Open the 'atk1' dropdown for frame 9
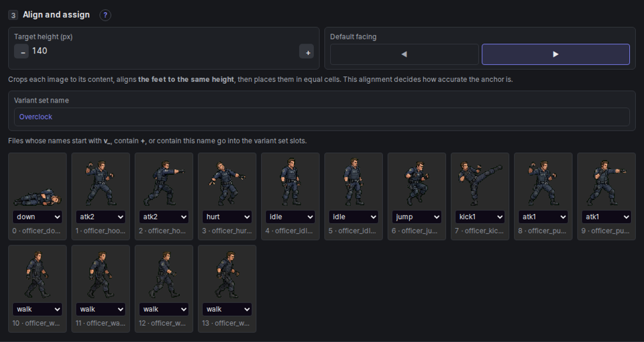644x342 pixels. 606,217
